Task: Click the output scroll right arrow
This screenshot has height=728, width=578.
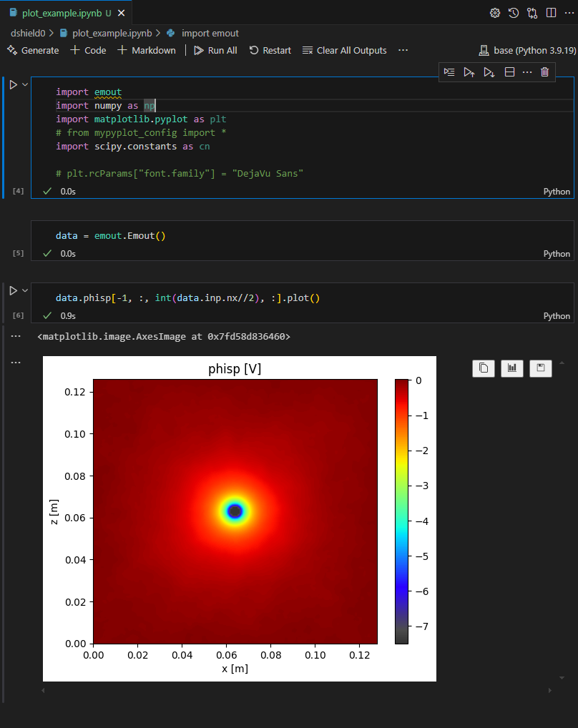Action: (x=549, y=690)
